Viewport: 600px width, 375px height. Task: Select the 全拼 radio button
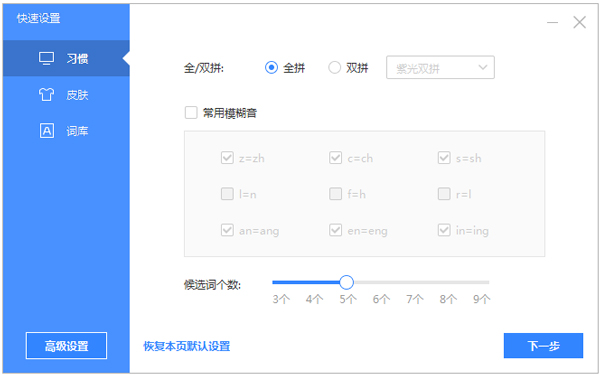(271, 68)
